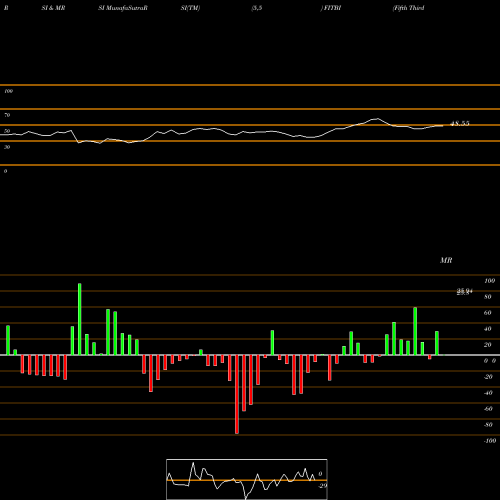Click the 'SI & MR' header label

tap(53, 8)
